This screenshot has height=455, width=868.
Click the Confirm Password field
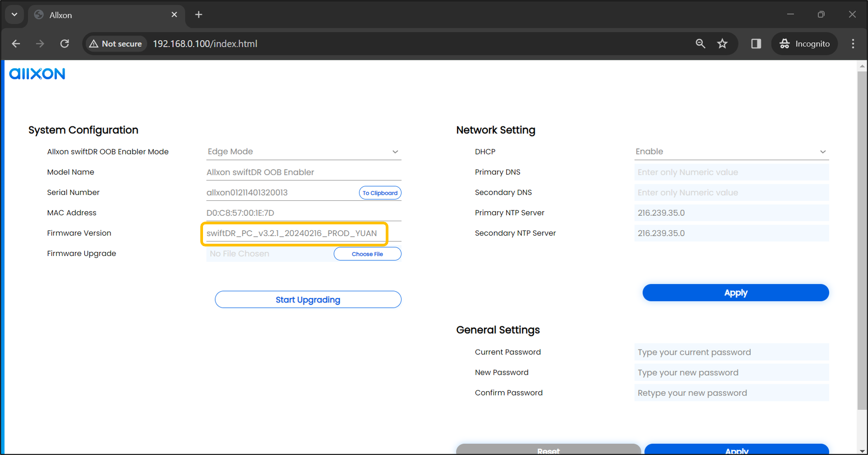point(731,393)
